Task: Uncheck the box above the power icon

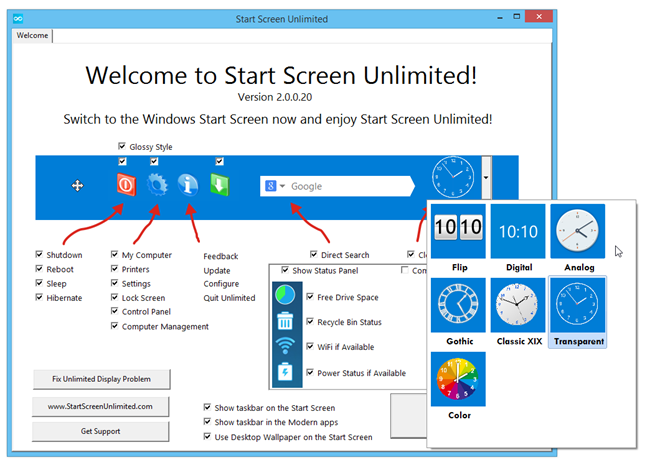Action: click(x=122, y=161)
